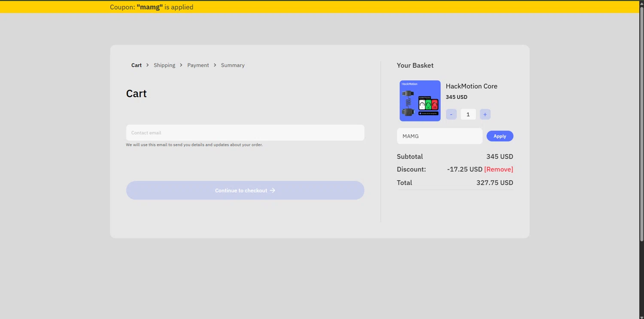This screenshot has width=644, height=319.
Task: Increase HackMotion Core quantity with plus button
Action: click(485, 114)
